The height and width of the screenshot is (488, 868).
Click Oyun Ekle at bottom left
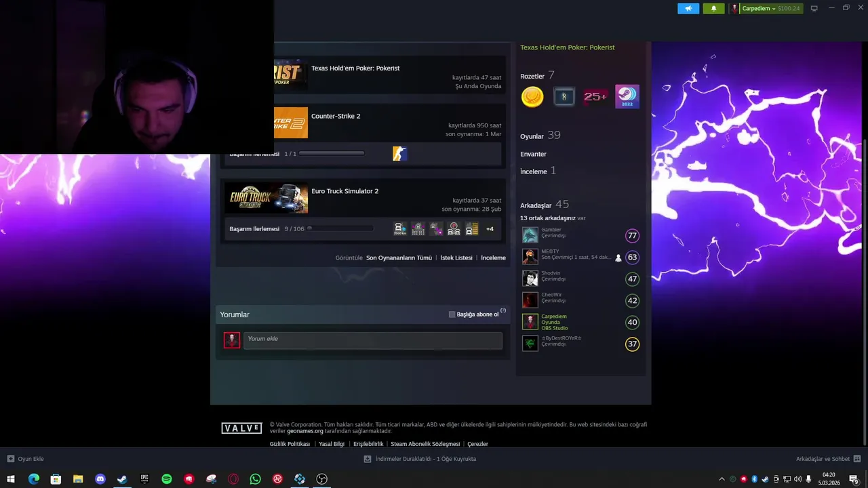(x=26, y=459)
